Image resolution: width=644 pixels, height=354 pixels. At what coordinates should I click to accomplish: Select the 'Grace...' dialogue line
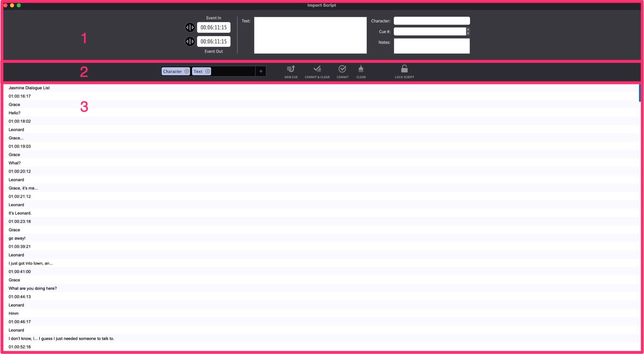pyautogui.click(x=16, y=138)
